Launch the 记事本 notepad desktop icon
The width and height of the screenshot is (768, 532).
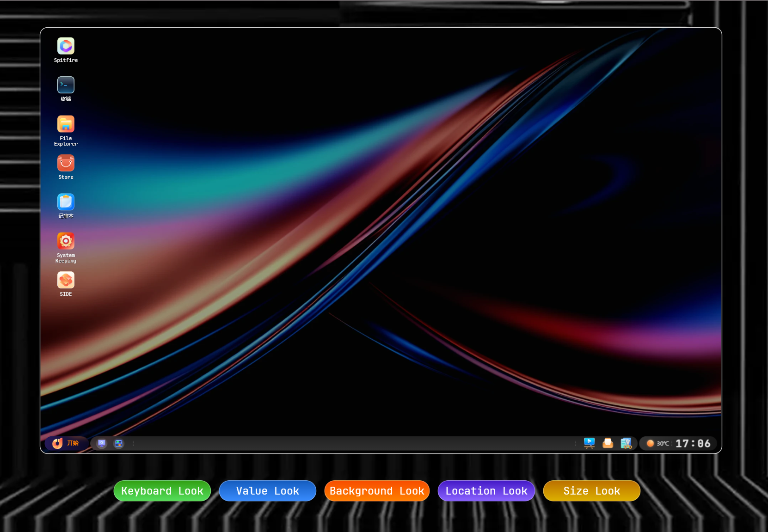click(x=66, y=206)
